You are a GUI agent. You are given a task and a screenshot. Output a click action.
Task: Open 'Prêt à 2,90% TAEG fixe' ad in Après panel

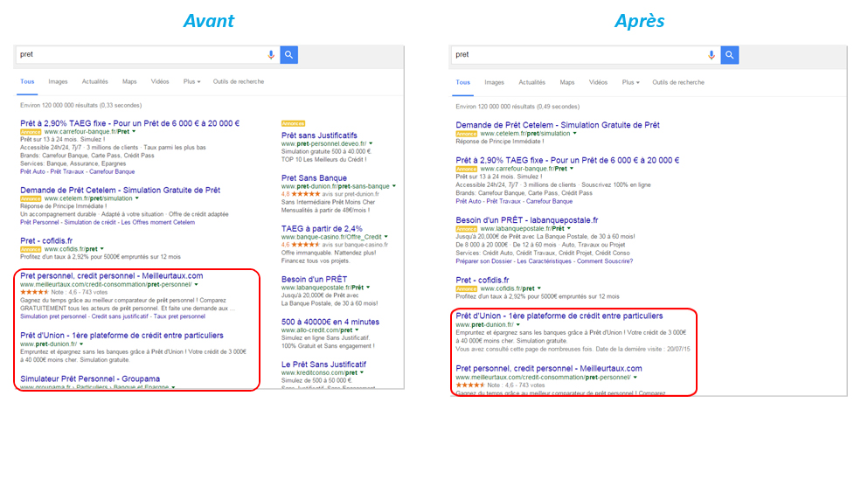[567, 161]
